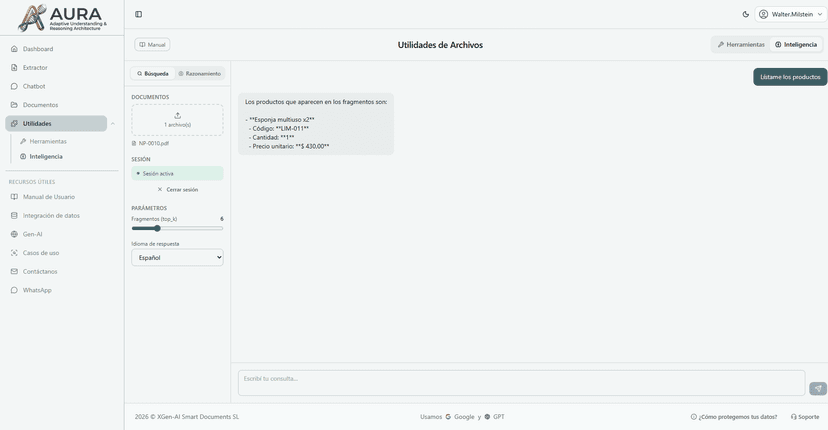Open Dashboard from the sidebar
The height and width of the screenshot is (430, 828).
[x=38, y=49]
